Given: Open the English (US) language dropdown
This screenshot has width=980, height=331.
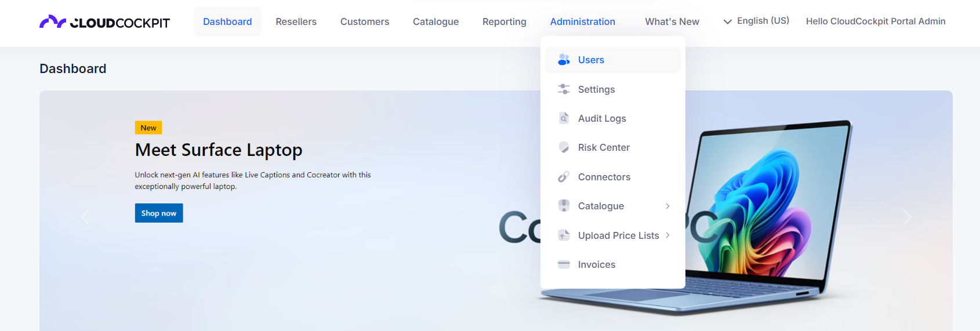Looking at the screenshot, I should coord(756,21).
